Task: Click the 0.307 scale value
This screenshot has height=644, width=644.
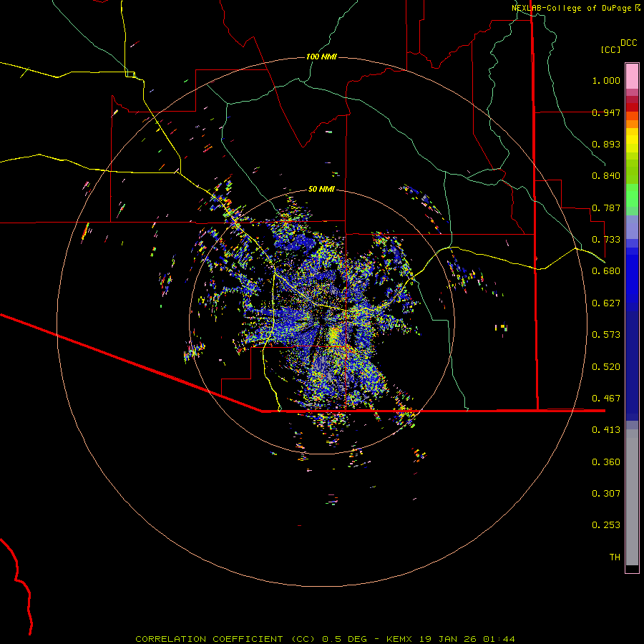Action: pyautogui.click(x=606, y=494)
